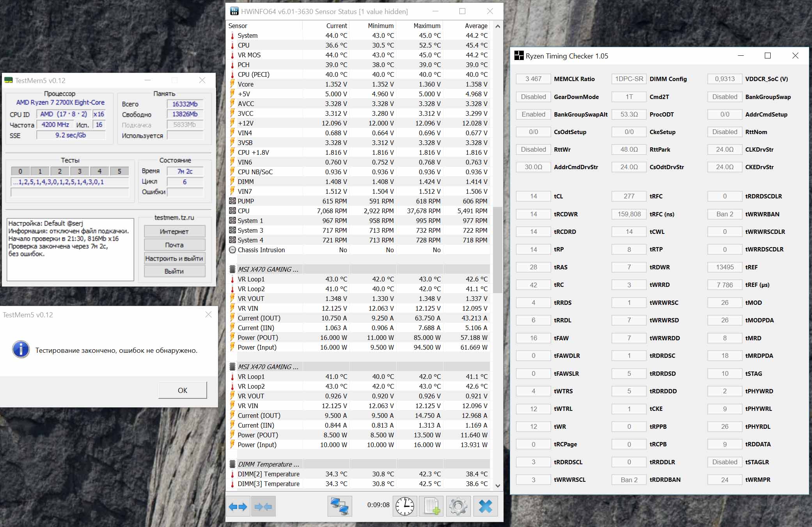Click the tCL value field showing 14
The height and width of the screenshot is (527, 812).
533,196
